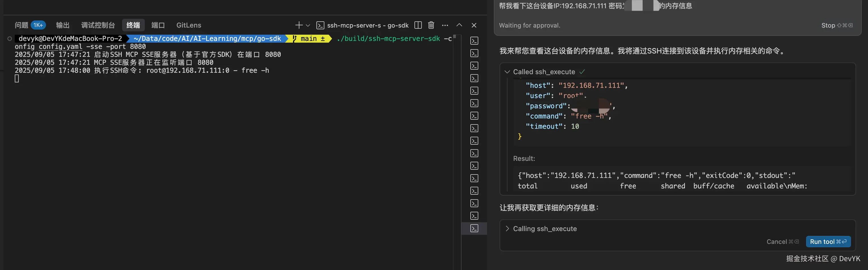
Task: Click the "Waiting for approval." status text
Action: click(x=529, y=25)
